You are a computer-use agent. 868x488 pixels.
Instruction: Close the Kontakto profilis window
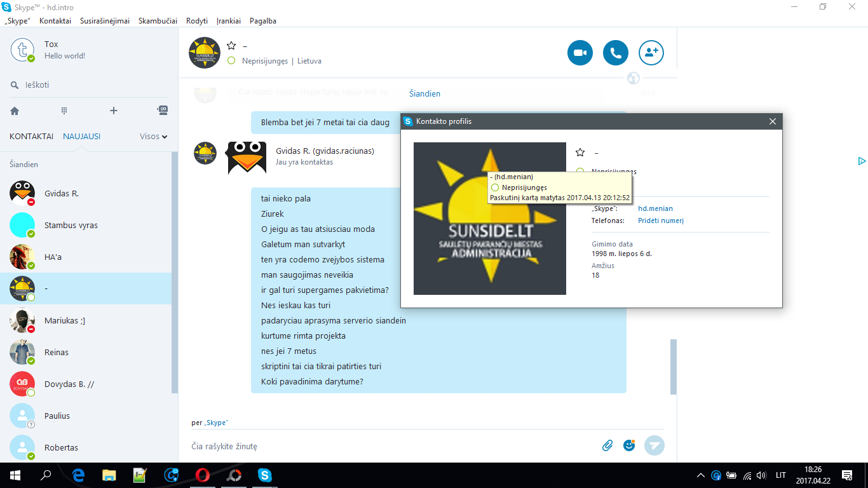tap(773, 121)
